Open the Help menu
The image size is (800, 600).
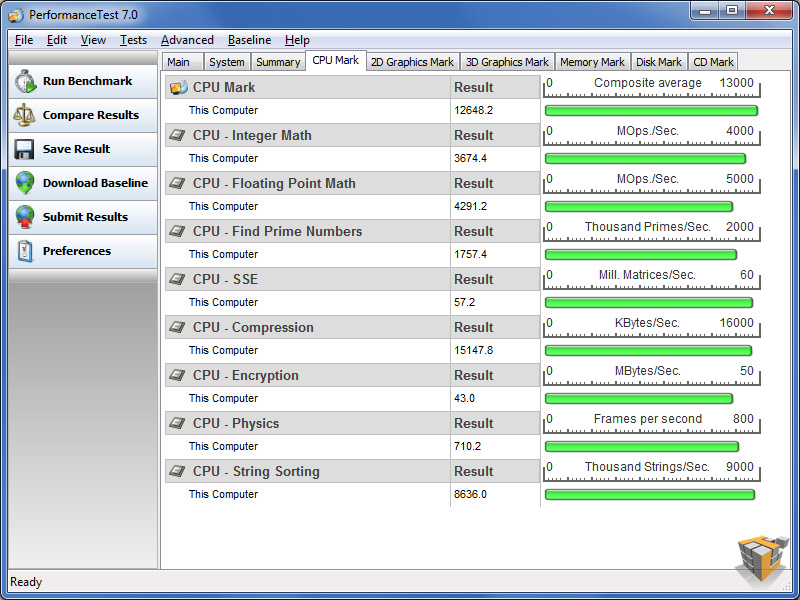[297, 40]
